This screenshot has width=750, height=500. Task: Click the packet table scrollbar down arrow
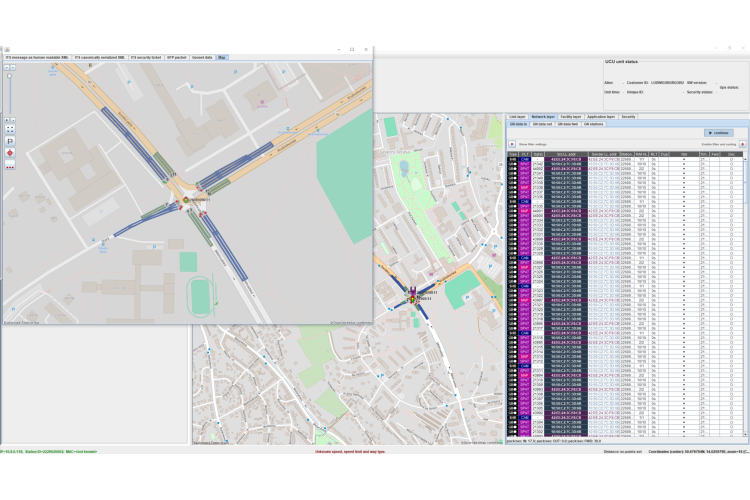[745, 433]
